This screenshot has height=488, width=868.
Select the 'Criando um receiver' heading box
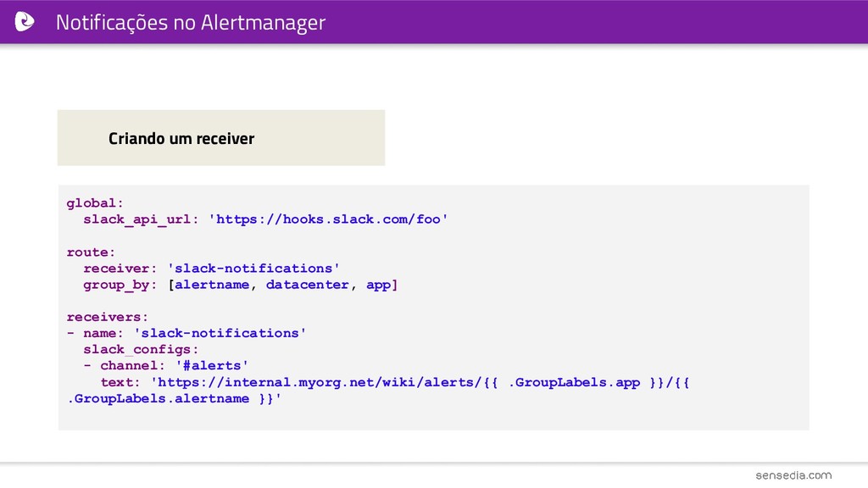pos(221,138)
